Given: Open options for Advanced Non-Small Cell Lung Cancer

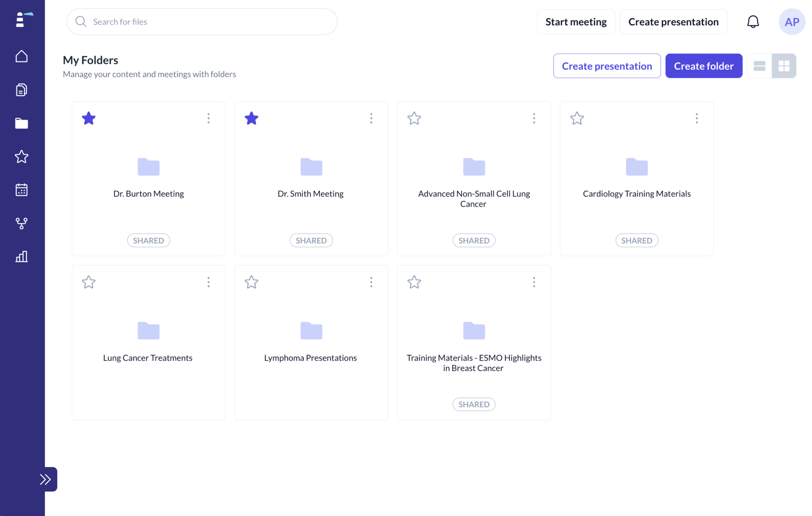Looking at the screenshot, I should 534,118.
